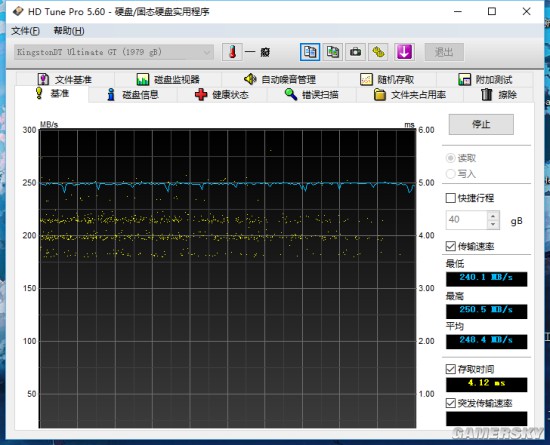Viewport: 550px width, 445px height.
Task: Click the 停止 stop button
Action: (x=481, y=124)
